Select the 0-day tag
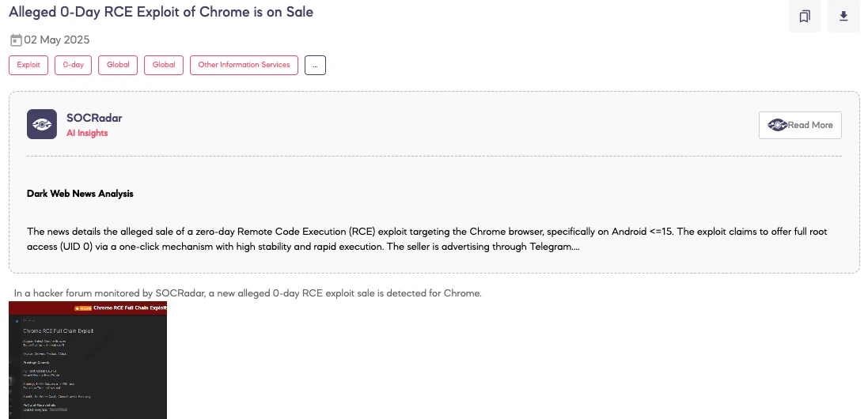The width and height of the screenshot is (868, 419). [x=73, y=66]
